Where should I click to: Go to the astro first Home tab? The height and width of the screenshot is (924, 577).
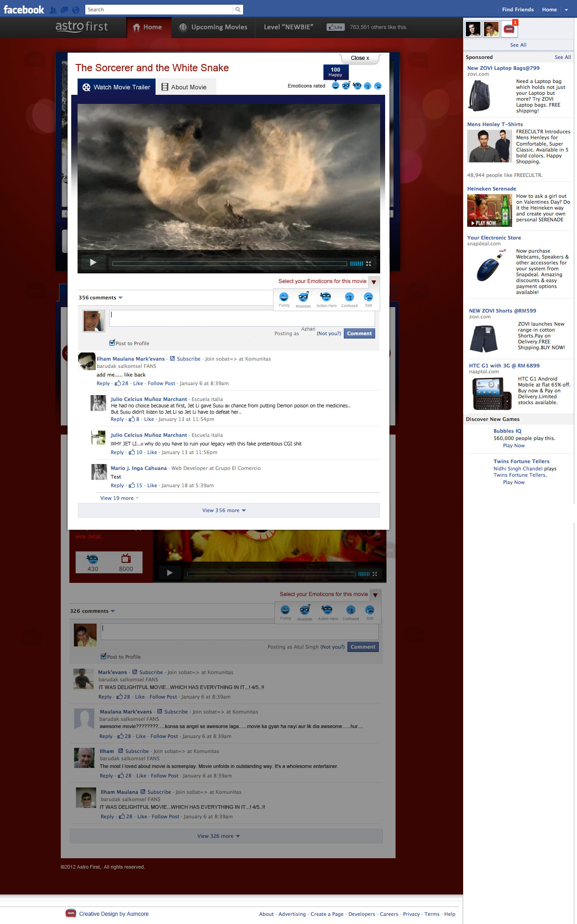148,27
